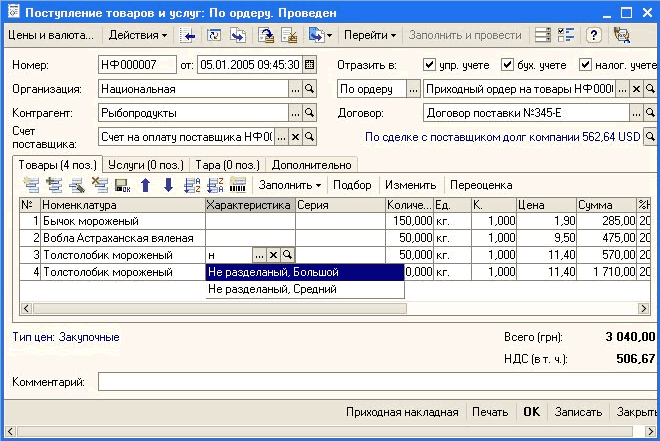This screenshot has height=441, width=660.
Task: Click the Подбор button
Action: 352,185
